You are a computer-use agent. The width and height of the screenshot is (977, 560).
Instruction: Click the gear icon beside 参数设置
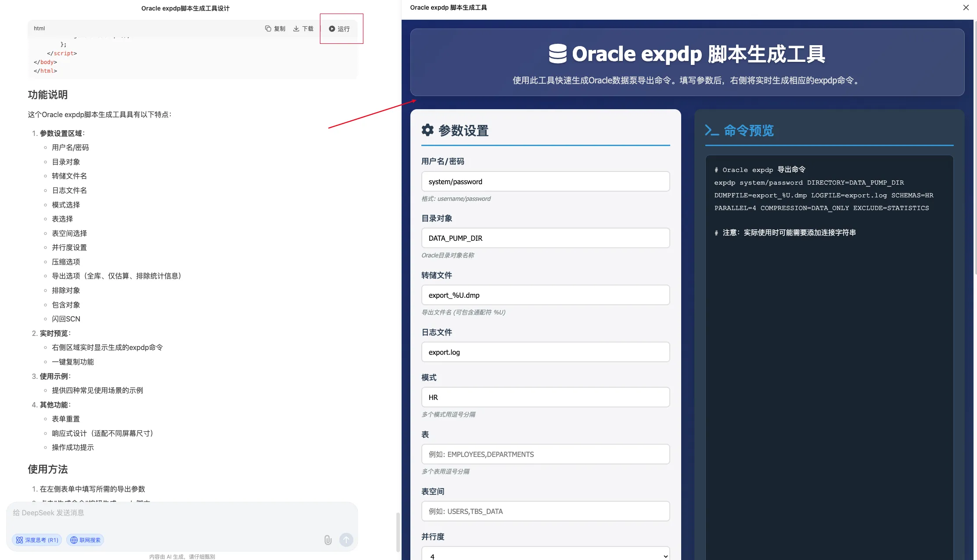(427, 130)
